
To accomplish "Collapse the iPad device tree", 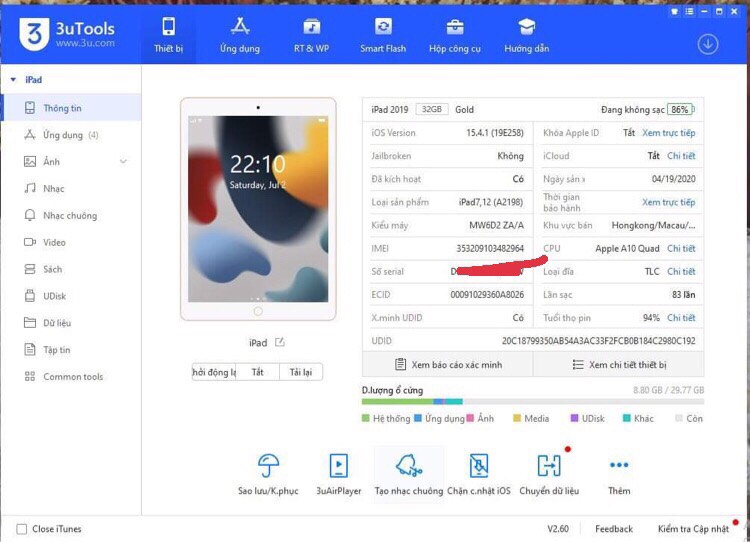I will (x=13, y=80).
